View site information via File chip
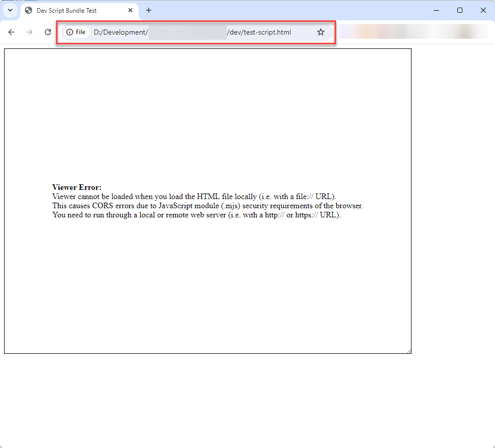495x448 pixels. click(76, 32)
